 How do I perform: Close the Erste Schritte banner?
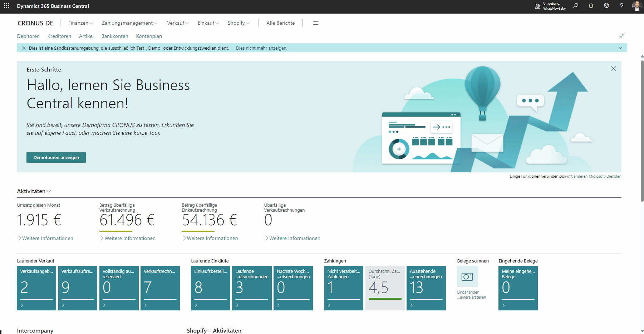(614, 69)
